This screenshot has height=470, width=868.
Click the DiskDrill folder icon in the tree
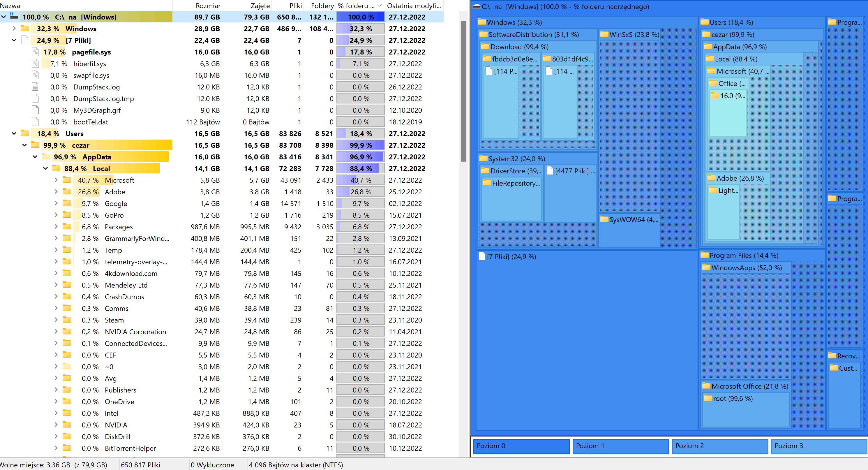coord(67,436)
